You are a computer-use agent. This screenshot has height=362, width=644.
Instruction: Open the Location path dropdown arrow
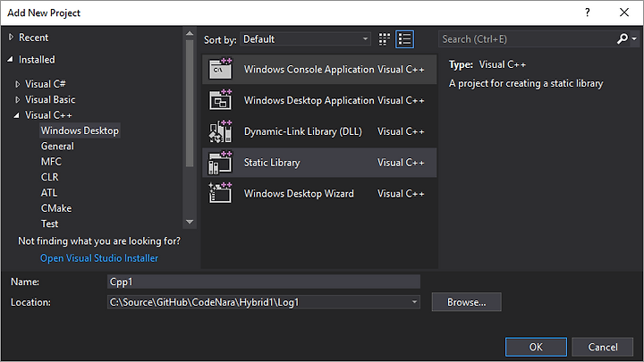coord(414,302)
